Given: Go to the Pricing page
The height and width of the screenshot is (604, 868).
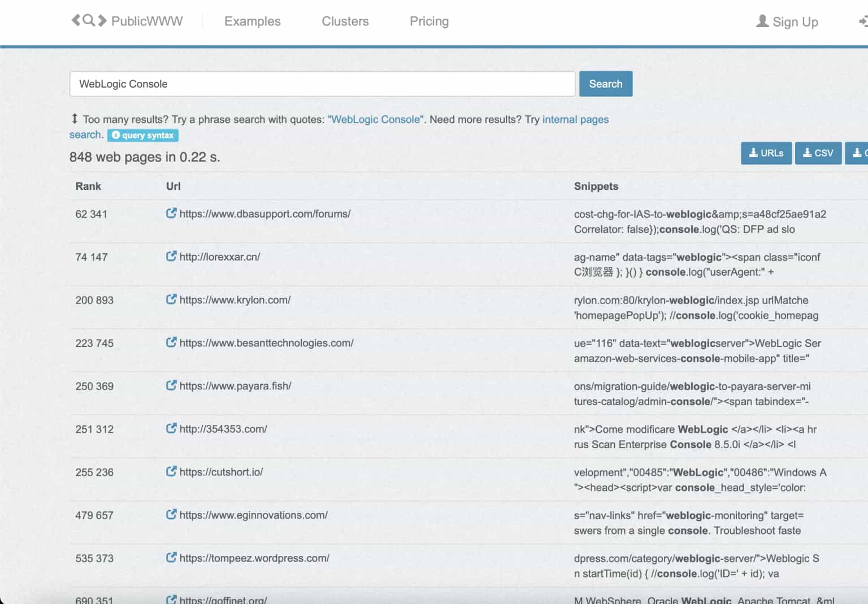Looking at the screenshot, I should click(429, 21).
